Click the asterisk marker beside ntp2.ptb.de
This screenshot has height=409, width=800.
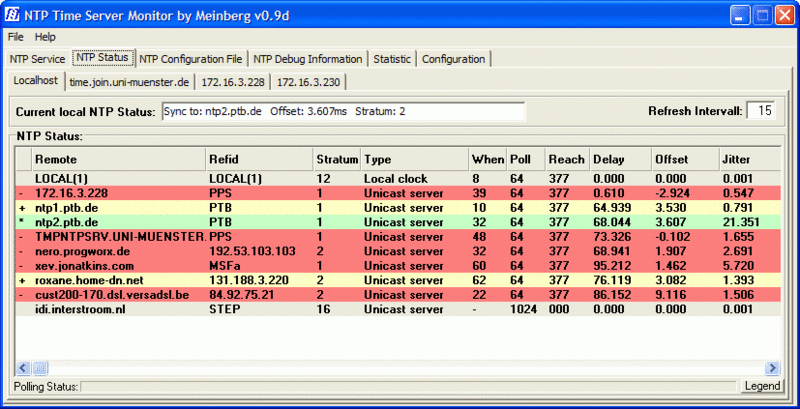(x=22, y=223)
